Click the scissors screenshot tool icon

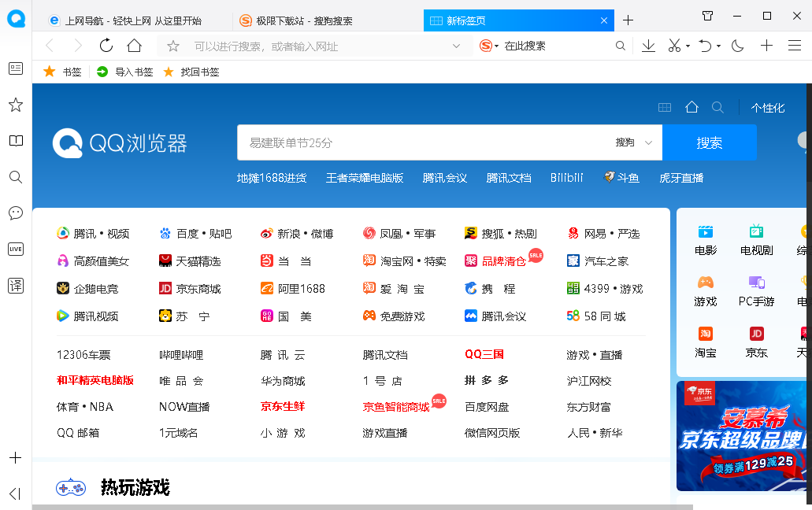click(673, 46)
